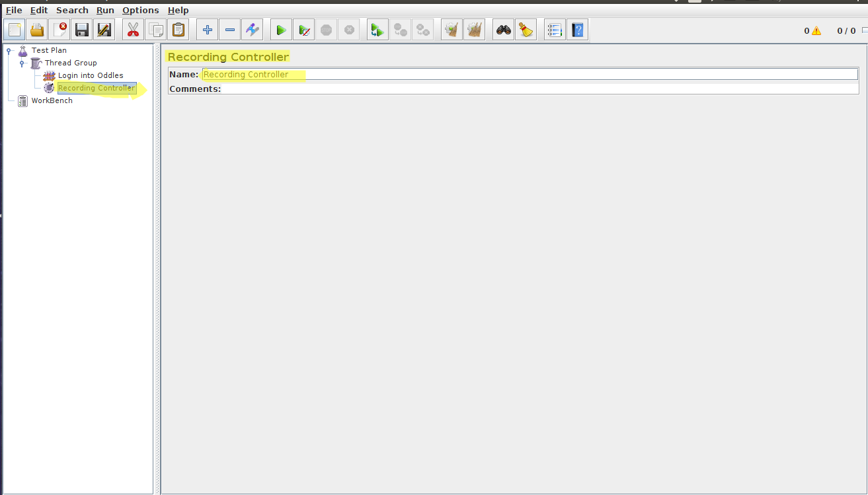Click Start no pauses icon

[x=304, y=30]
